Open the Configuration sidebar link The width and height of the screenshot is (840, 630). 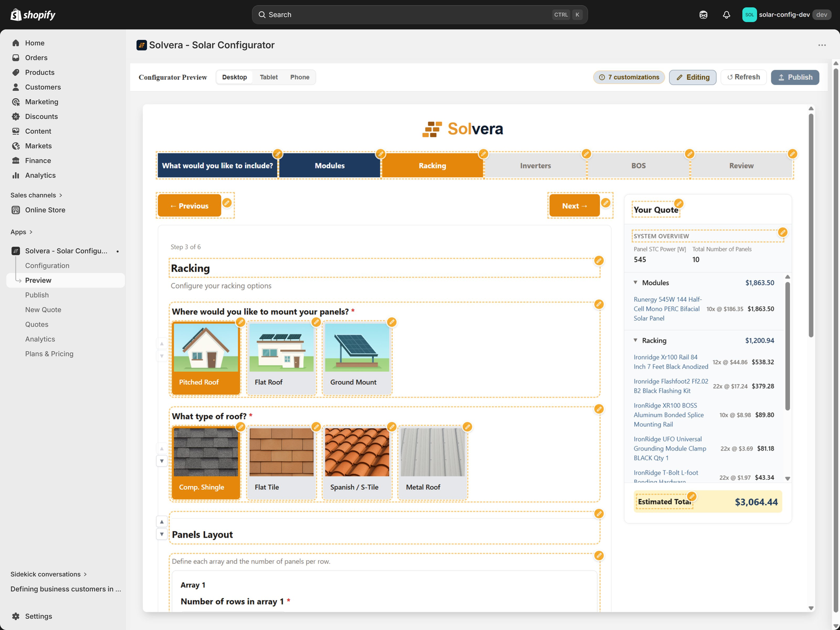[47, 266]
